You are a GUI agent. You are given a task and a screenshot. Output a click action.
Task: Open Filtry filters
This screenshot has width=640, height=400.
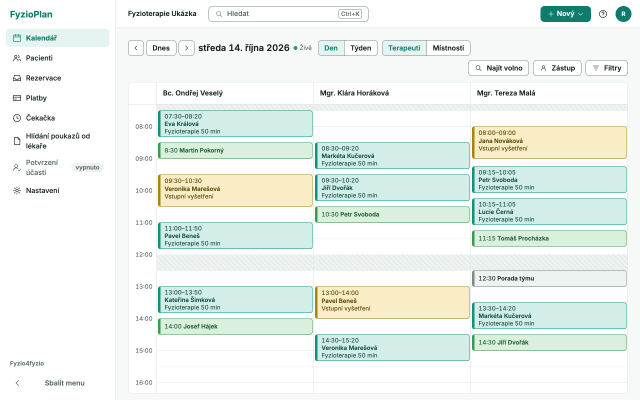click(x=607, y=68)
